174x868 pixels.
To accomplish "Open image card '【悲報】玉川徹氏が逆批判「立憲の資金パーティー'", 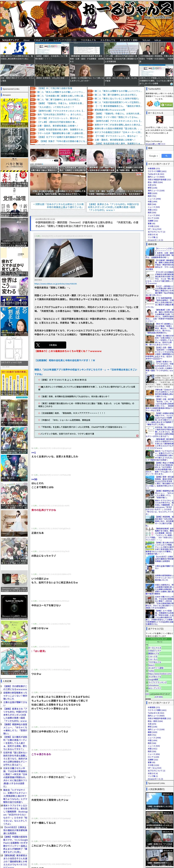I will (x=58, y=184).
